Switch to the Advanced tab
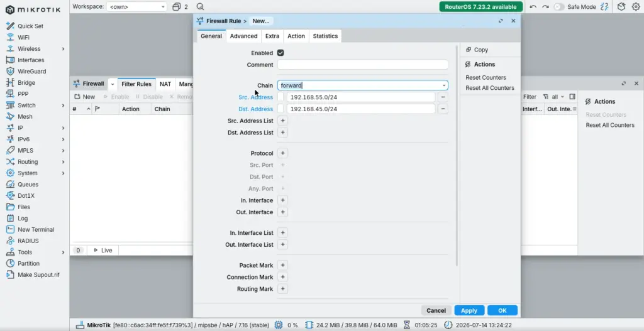 [x=243, y=36]
